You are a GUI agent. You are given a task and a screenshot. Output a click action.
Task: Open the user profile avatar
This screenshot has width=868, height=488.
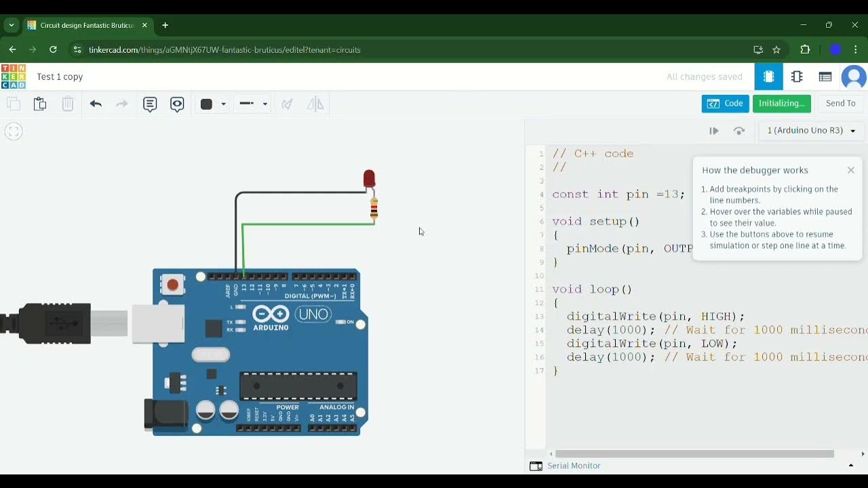854,77
